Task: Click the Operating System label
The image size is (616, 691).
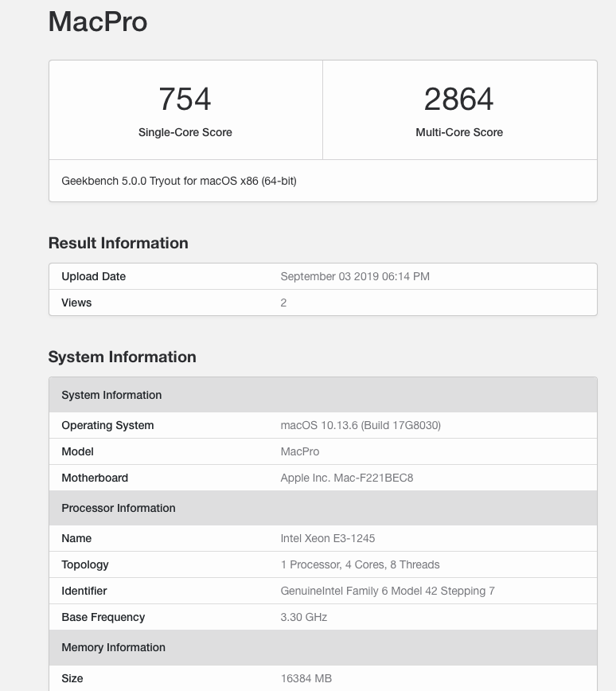Action: (x=107, y=425)
